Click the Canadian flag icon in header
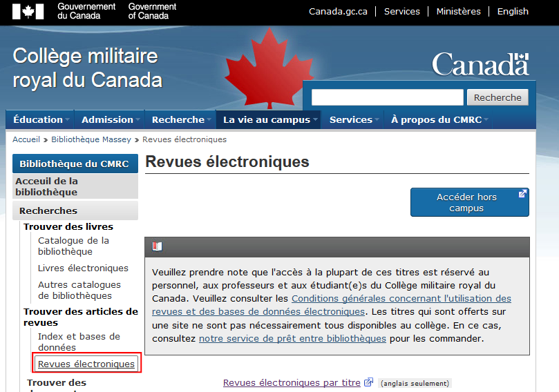 coord(28,12)
